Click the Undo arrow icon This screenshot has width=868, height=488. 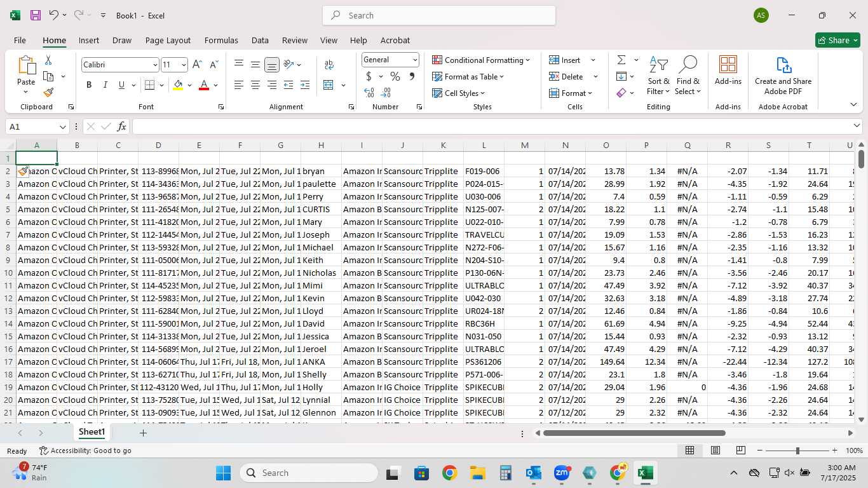53,15
